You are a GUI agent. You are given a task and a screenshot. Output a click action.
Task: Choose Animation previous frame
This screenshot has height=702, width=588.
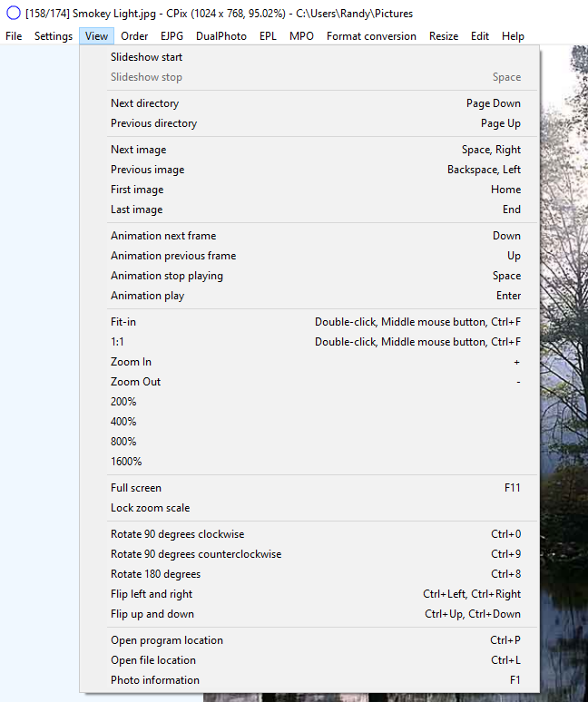(309, 256)
